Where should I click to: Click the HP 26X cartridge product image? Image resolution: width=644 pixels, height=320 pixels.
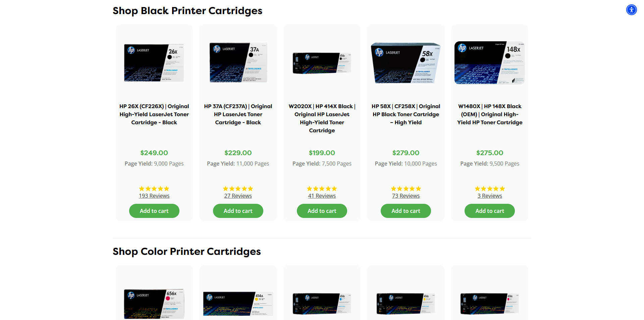[x=154, y=63]
